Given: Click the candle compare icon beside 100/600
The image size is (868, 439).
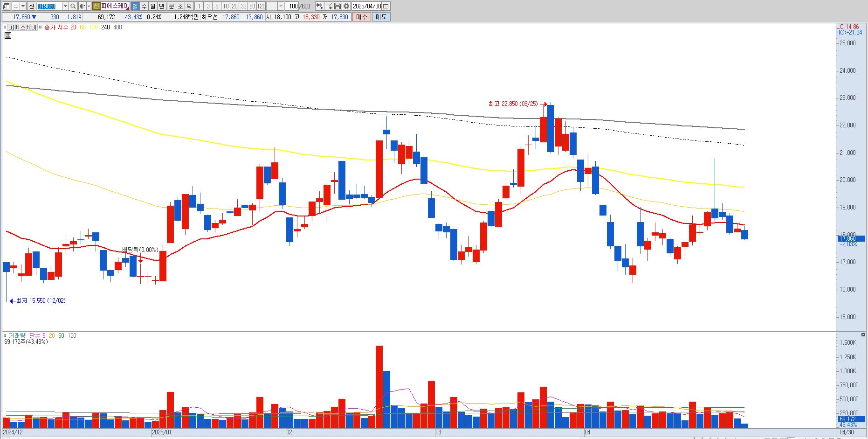Looking at the screenshot, I should point(319,6).
